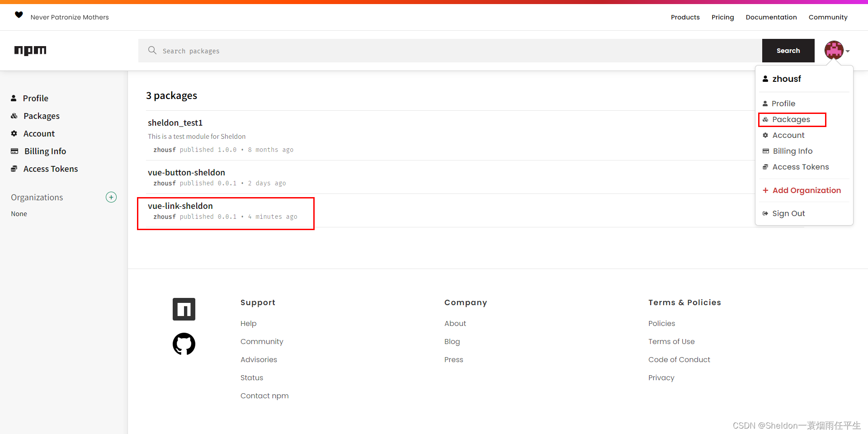Open footer Terms of Use link
This screenshot has width=868, height=434.
[671, 341]
